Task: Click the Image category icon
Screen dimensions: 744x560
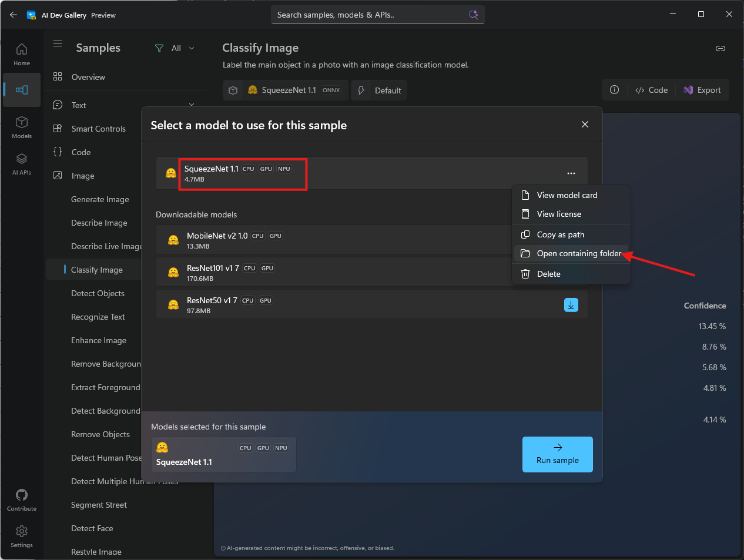Action: [58, 175]
